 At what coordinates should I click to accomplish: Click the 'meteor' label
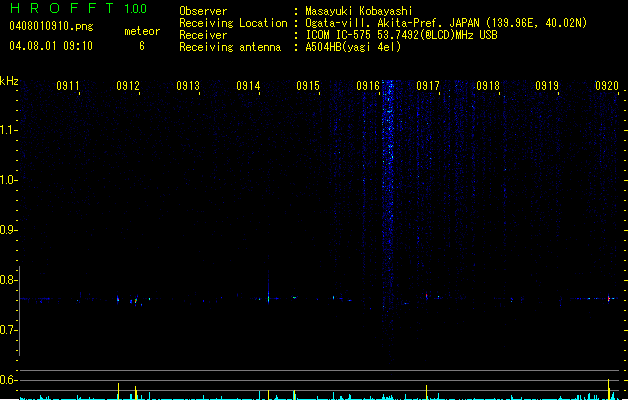pos(142,31)
